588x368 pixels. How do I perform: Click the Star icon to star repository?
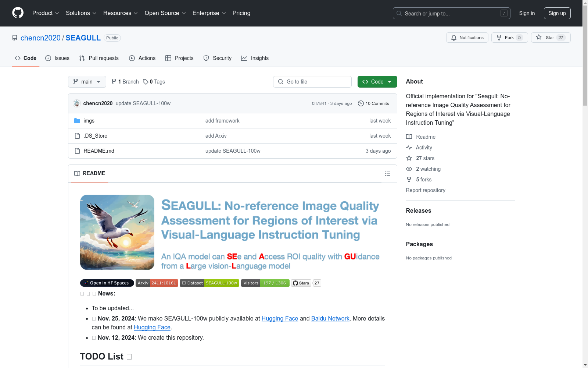[539, 37]
